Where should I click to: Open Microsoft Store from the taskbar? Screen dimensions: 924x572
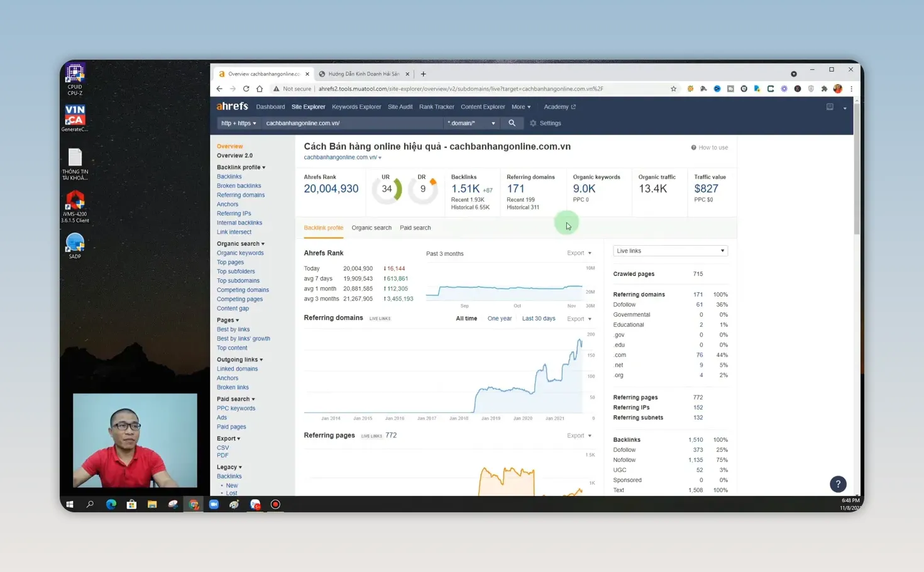[131, 504]
